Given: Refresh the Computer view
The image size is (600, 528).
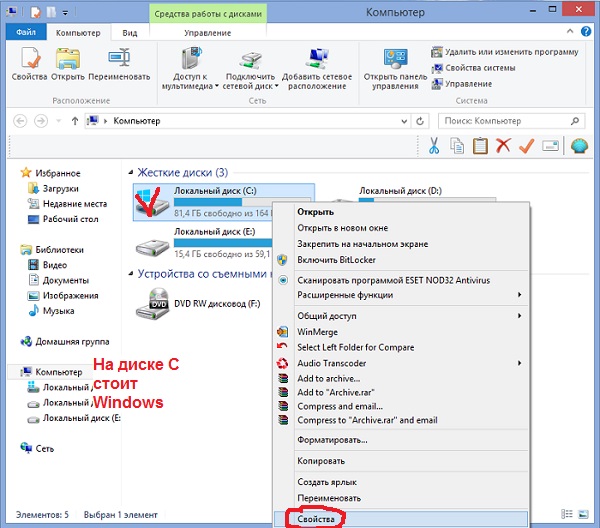Looking at the screenshot, I should click(420, 121).
